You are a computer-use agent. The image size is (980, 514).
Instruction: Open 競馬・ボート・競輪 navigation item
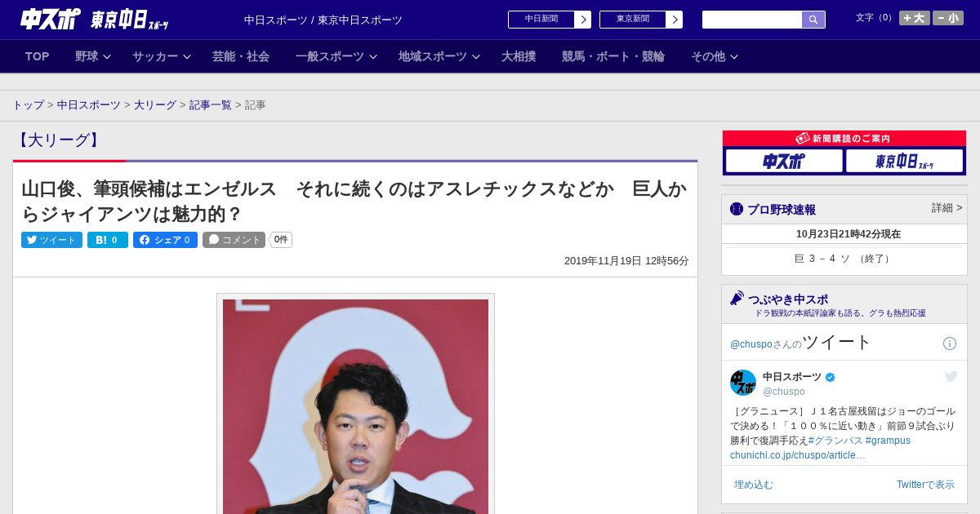[613, 56]
